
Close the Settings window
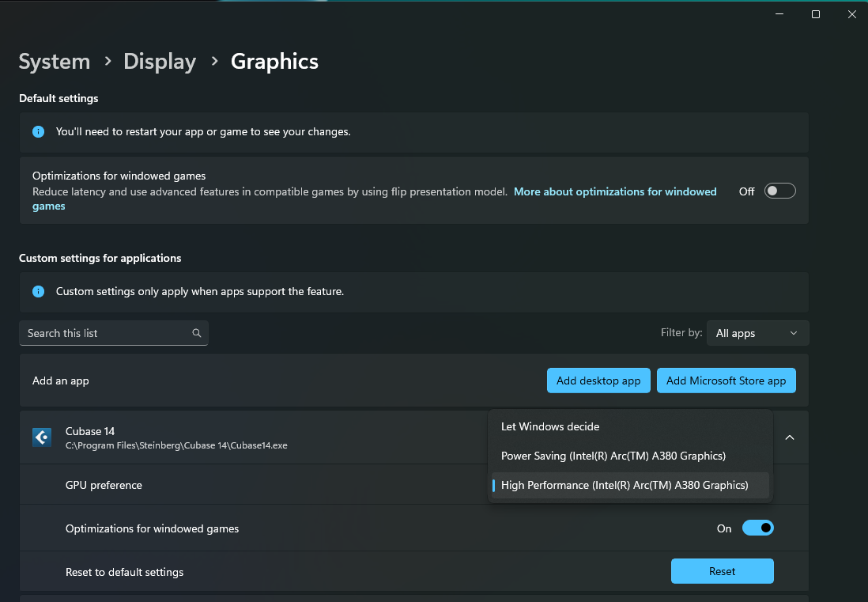[852, 14]
